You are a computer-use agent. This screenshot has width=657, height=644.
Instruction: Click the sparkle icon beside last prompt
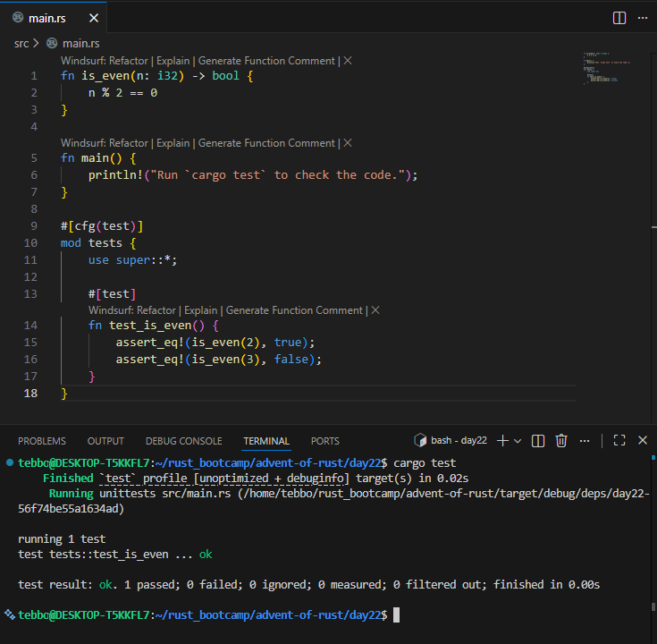[x=10, y=614]
